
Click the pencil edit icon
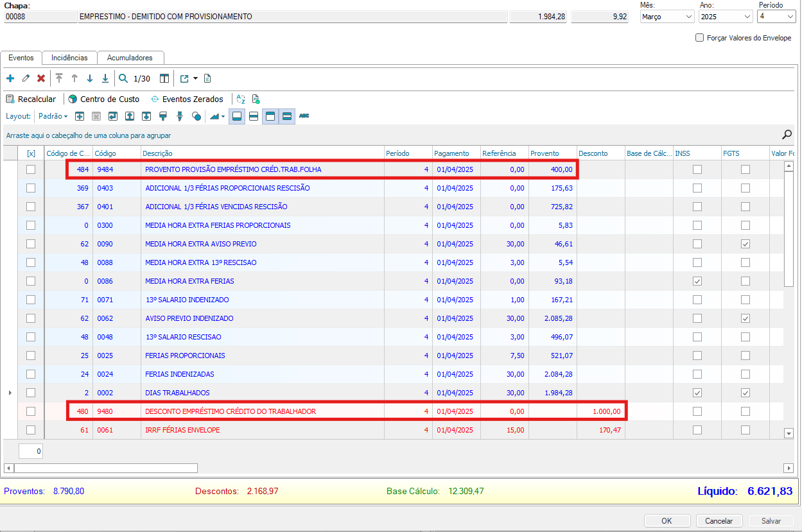click(x=26, y=78)
